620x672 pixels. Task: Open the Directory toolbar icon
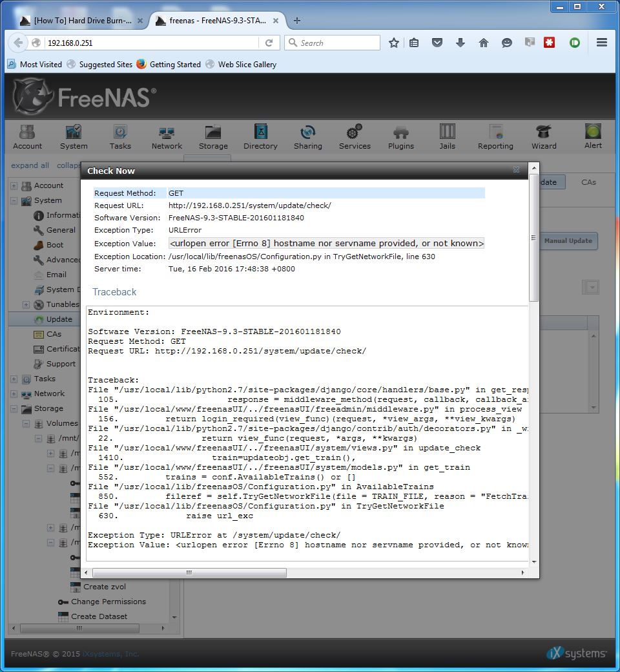260,137
